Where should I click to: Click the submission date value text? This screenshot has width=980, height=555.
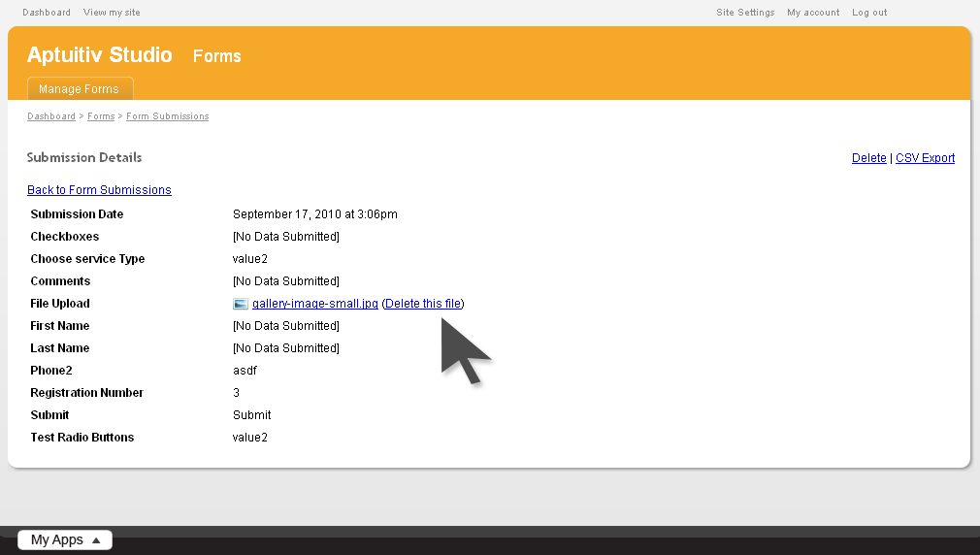(x=315, y=214)
